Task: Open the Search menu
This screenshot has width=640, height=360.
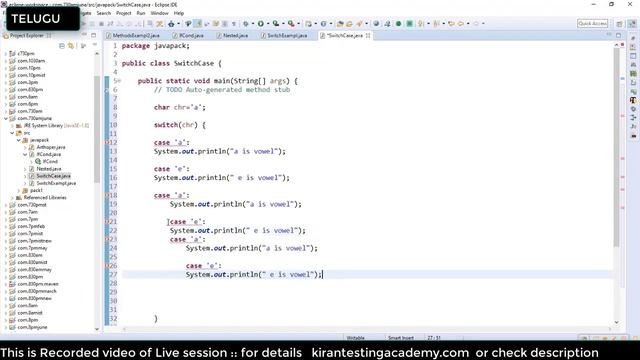Action: coord(104,13)
